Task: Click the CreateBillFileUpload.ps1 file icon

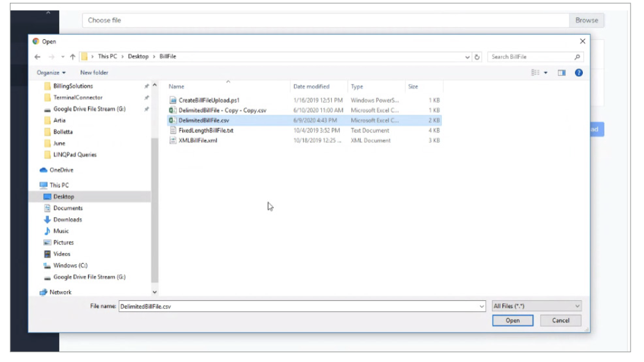Action: [173, 100]
